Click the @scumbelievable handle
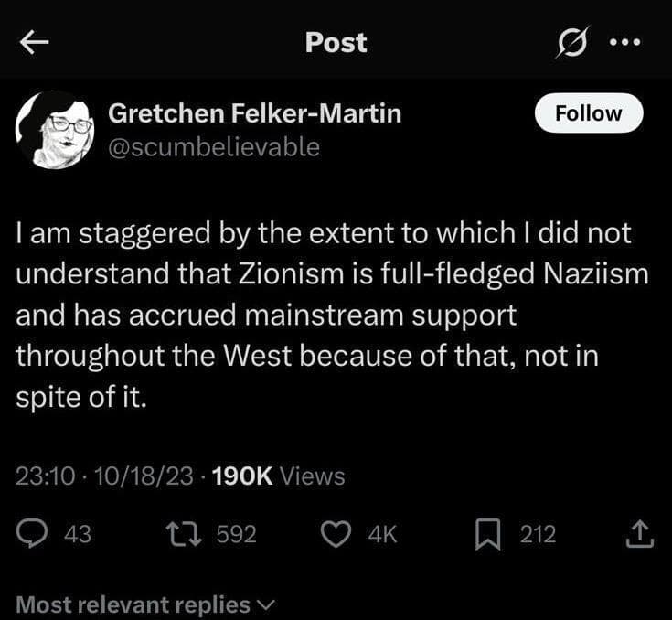 (x=214, y=146)
